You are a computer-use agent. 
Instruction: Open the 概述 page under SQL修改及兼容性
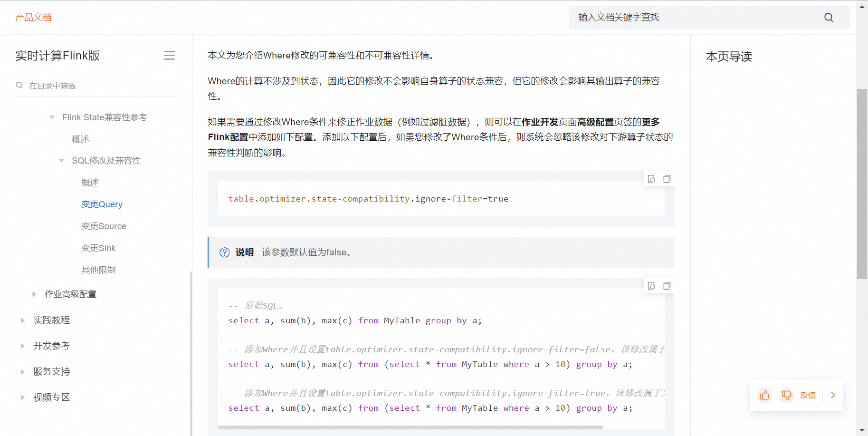(x=90, y=183)
